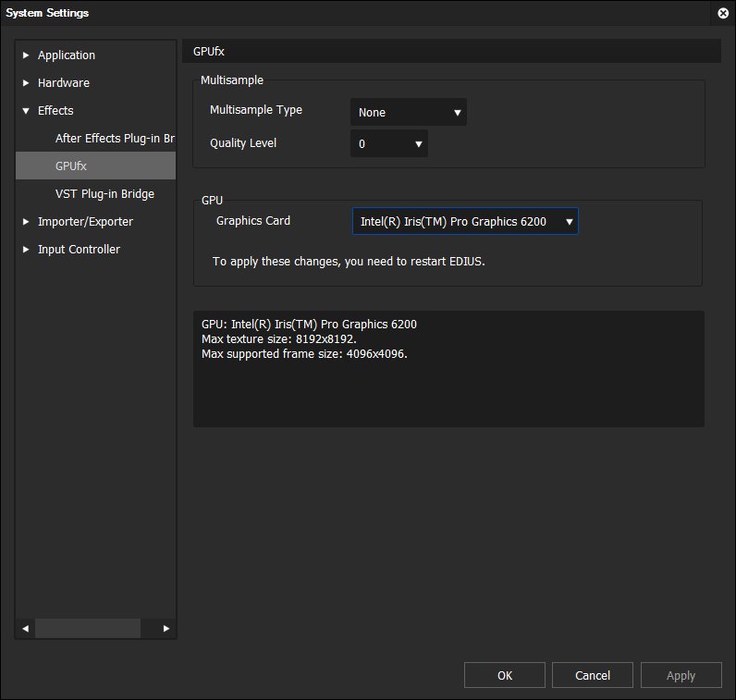
Task: Open the Quality Level dropdown
Action: click(389, 143)
